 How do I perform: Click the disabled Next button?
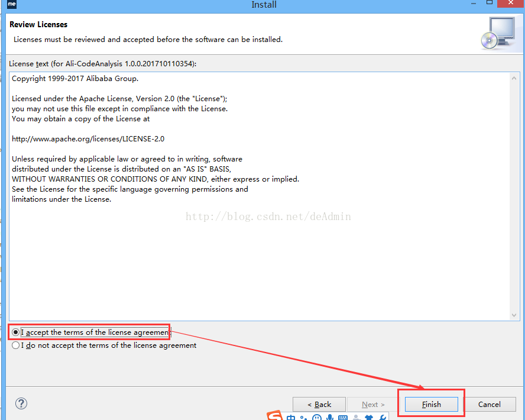(372, 404)
